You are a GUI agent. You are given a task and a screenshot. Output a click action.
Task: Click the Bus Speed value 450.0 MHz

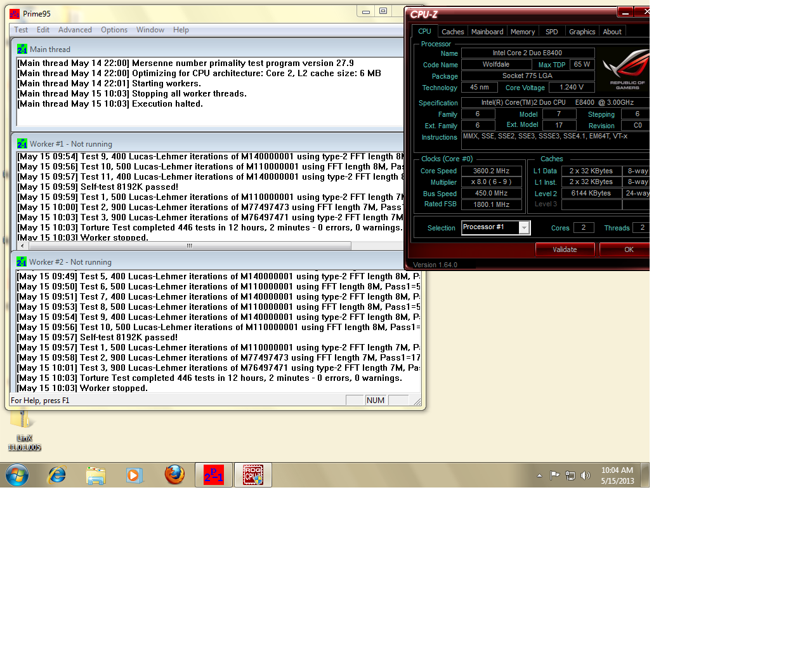point(492,194)
